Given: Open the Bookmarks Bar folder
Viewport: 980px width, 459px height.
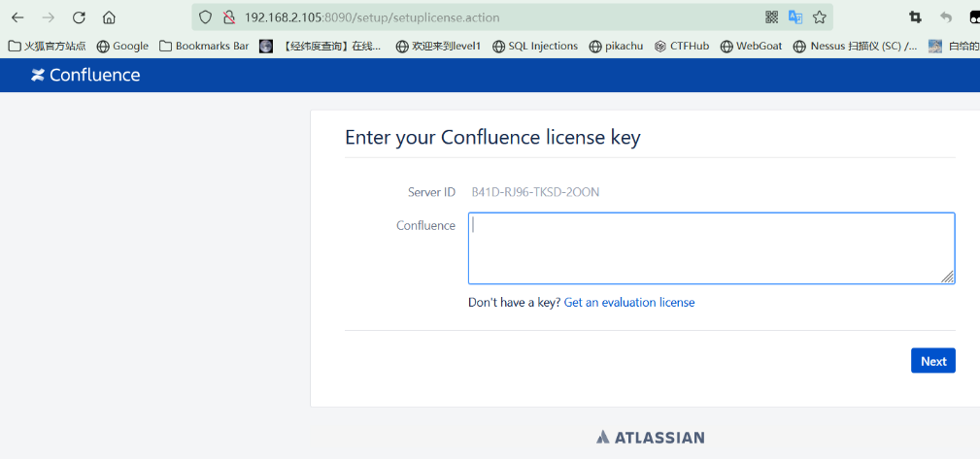Looking at the screenshot, I should [204, 46].
